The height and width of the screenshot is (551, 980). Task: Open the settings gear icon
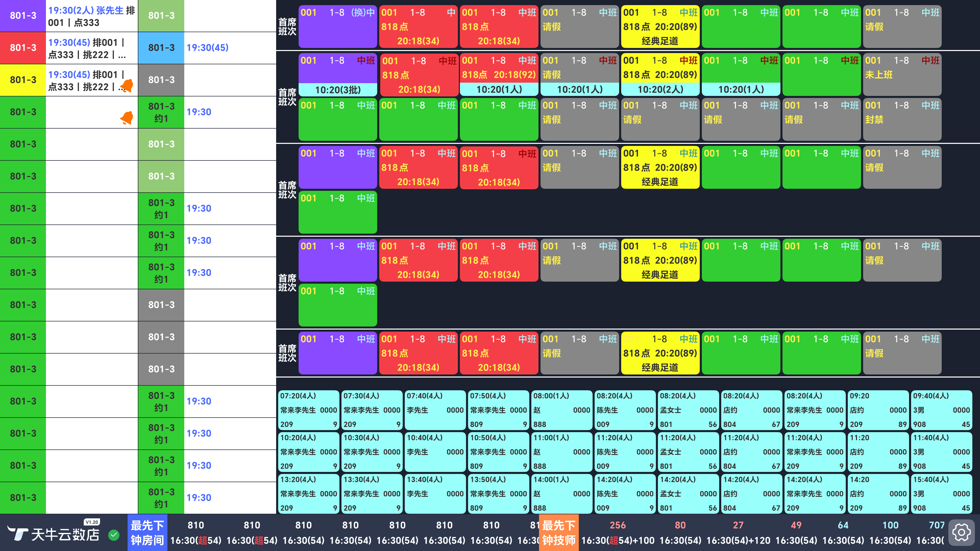961,532
